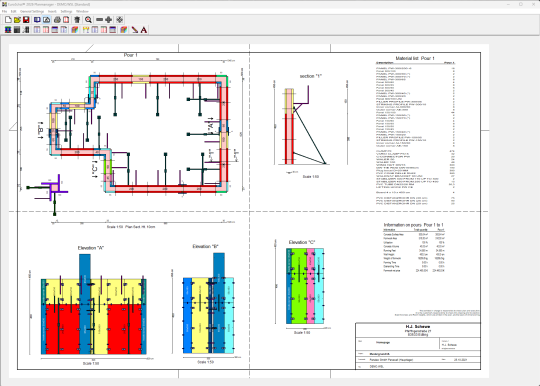540x386 pixels.
Task: Open a file with the yellow folder icon
Action: [17, 20]
